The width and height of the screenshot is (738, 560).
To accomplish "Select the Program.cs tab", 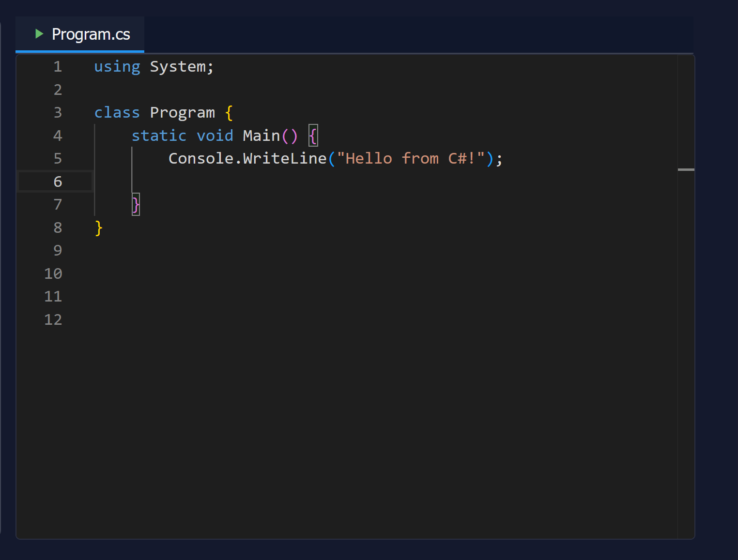I will pyautogui.click(x=80, y=34).
